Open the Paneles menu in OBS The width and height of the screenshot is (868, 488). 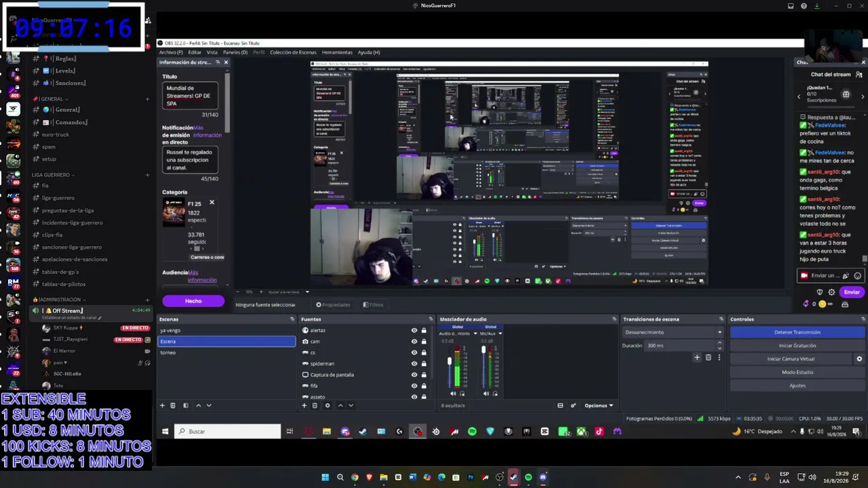point(235,52)
